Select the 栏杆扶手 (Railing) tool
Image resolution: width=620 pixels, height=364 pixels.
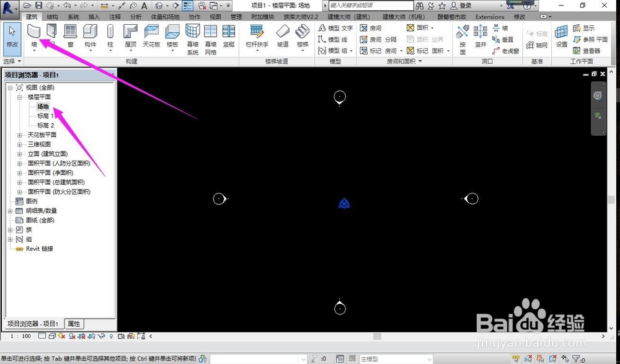pos(257,35)
